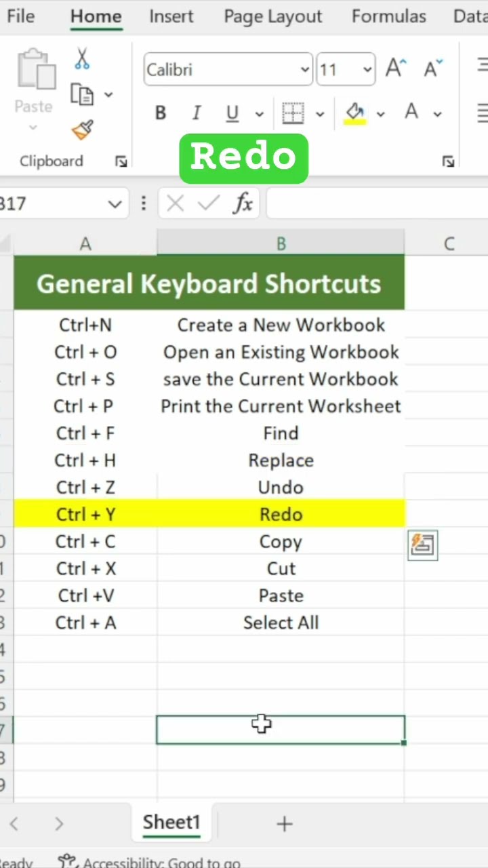Select the Format Painter brush
Image resolution: width=488 pixels, height=868 pixels.
pyautogui.click(x=83, y=130)
